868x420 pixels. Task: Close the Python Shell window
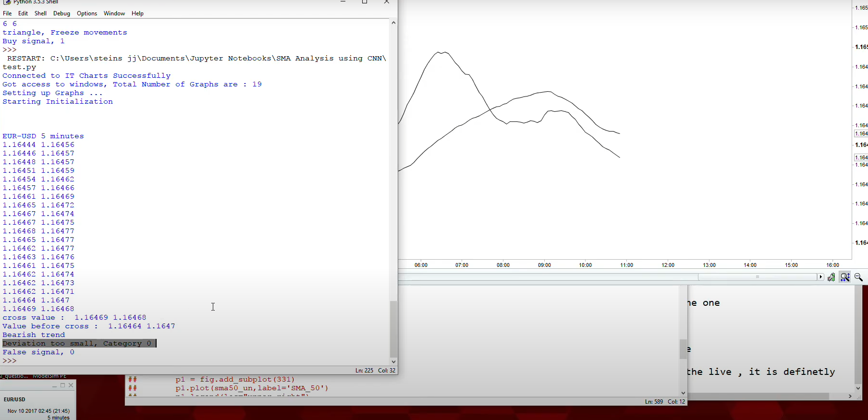[x=387, y=2]
